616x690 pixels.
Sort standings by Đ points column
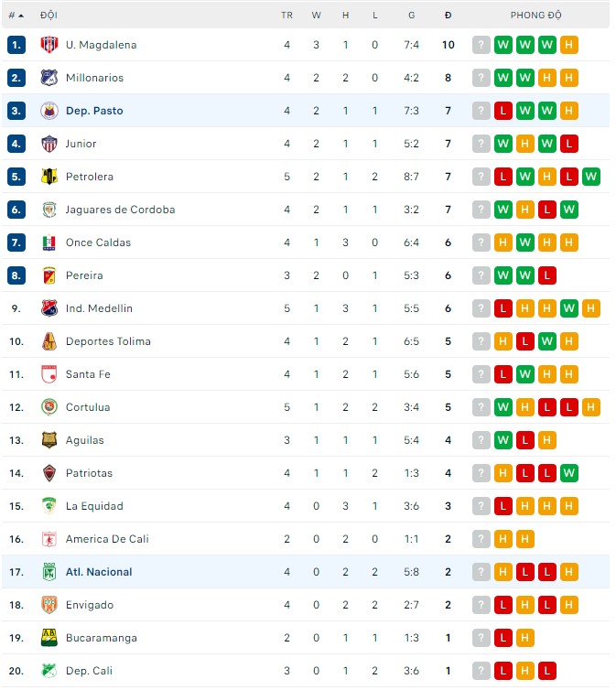(448, 16)
